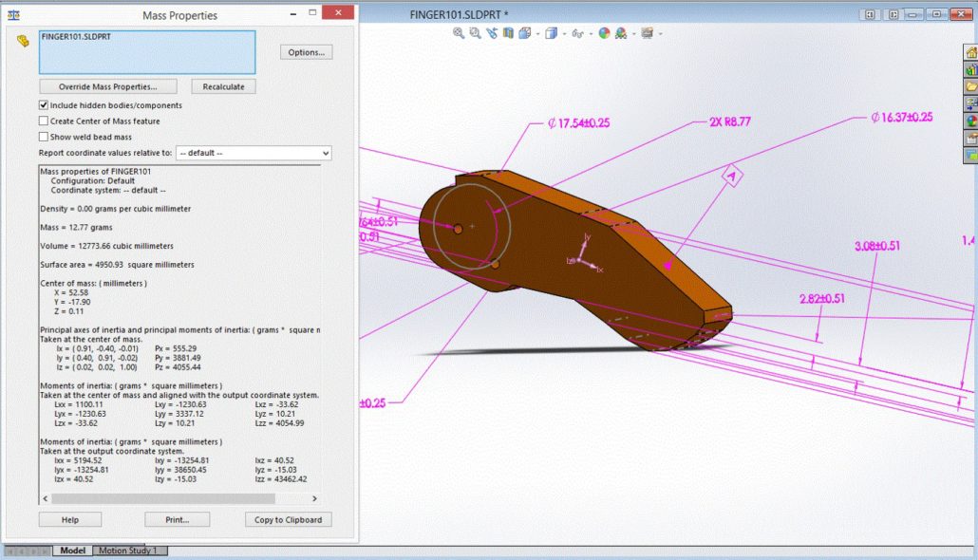978x560 pixels.
Task: Zoom to Fit in the heads-up toolbar
Action: 459,33
